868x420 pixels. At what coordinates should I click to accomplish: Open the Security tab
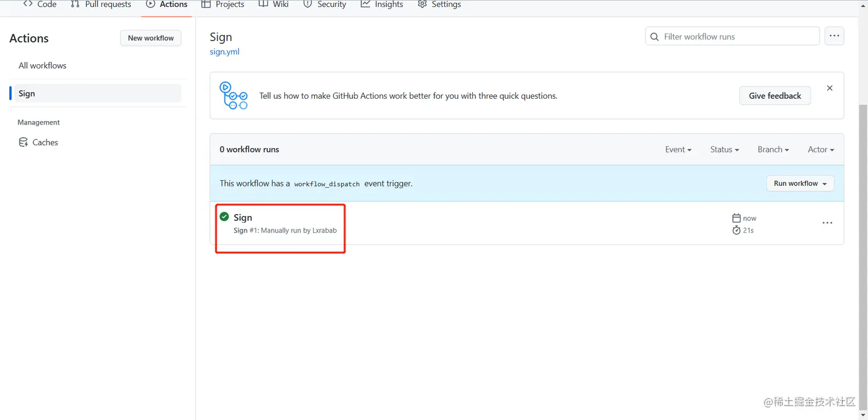click(x=324, y=5)
